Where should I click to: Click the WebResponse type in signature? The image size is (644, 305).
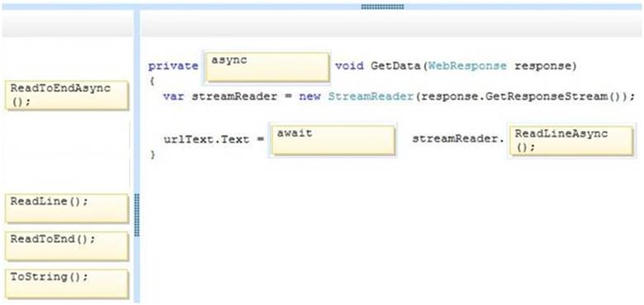pyautogui.click(x=467, y=66)
